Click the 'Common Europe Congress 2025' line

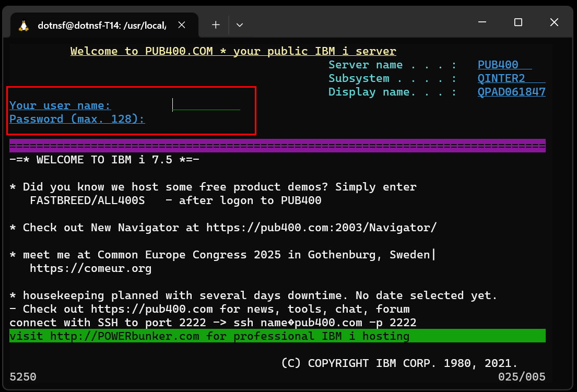[223, 255]
